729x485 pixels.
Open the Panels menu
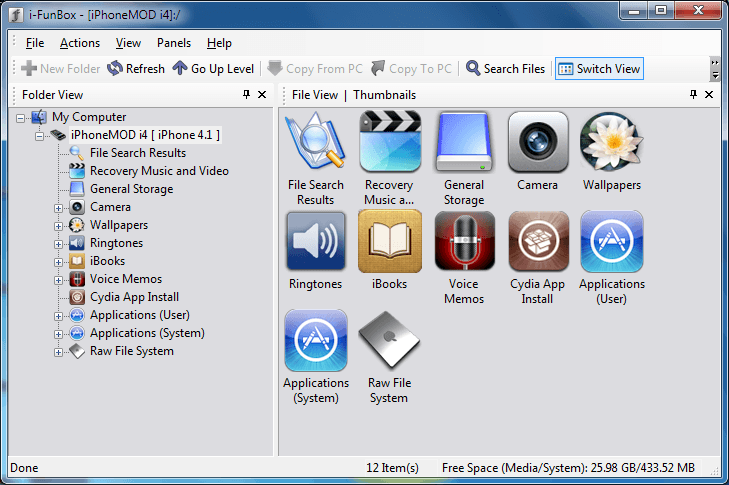173,43
